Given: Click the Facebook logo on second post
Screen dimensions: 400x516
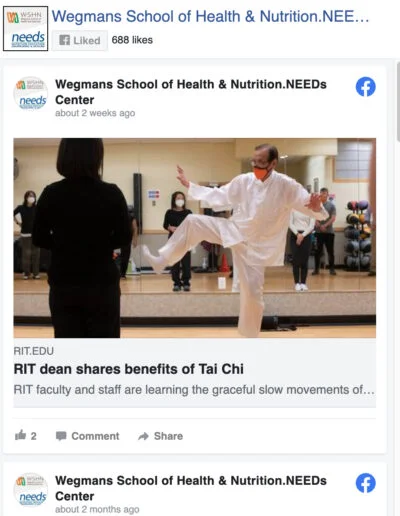Looking at the screenshot, I should [x=365, y=483].
